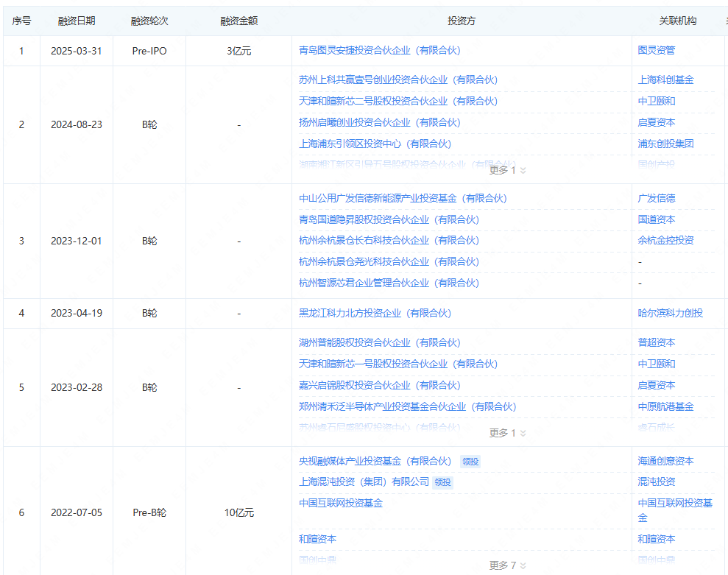The height and width of the screenshot is (575, 728).
Task: Open 青岛图灵安捷投资合伙企业 investor link
Action: [x=379, y=51]
